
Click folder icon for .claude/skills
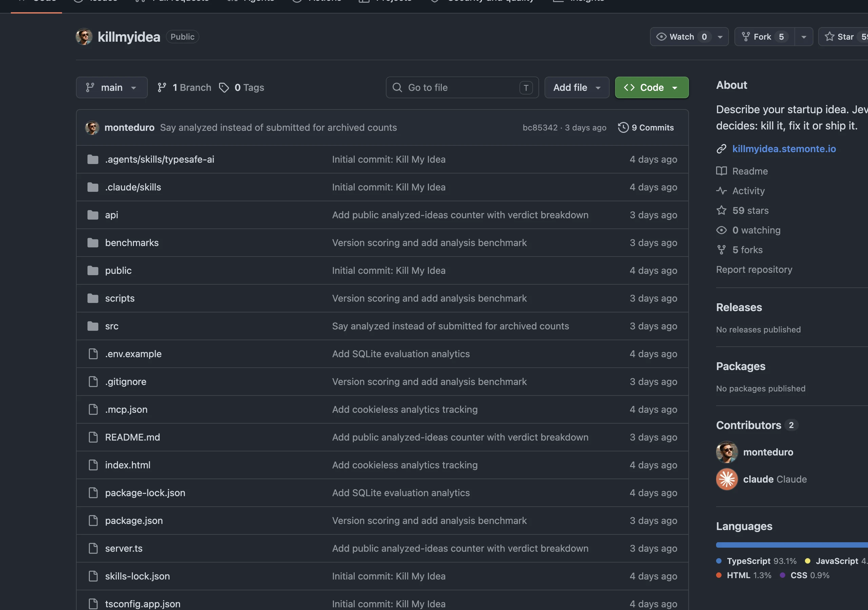click(93, 187)
